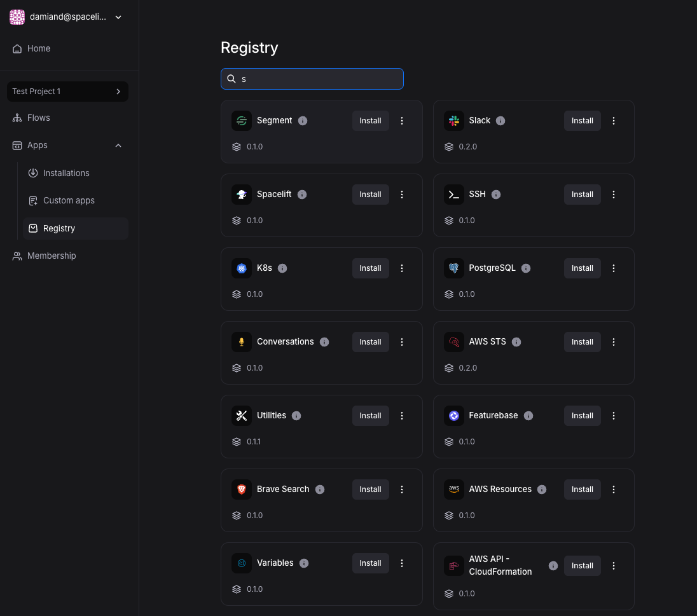Install the AWS Resources app
697x616 pixels.
coord(582,489)
